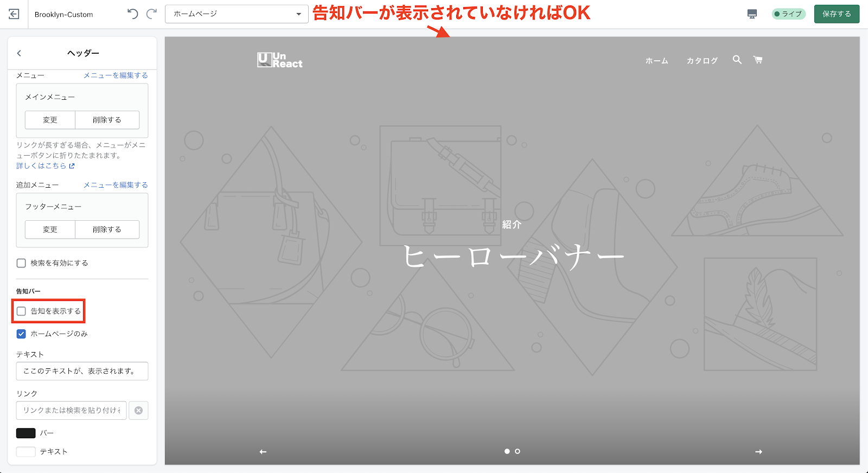This screenshot has height=473, width=868.
Task: Open the shopping cart icon in preview
Action: tap(758, 60)
